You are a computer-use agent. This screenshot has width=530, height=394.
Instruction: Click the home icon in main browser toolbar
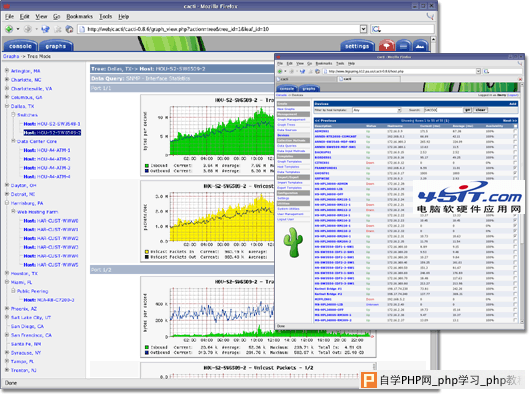[69, 29]
